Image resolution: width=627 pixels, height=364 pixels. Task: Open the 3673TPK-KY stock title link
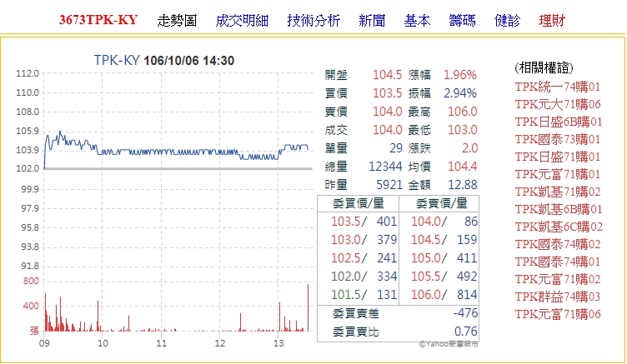pos(98,20)
